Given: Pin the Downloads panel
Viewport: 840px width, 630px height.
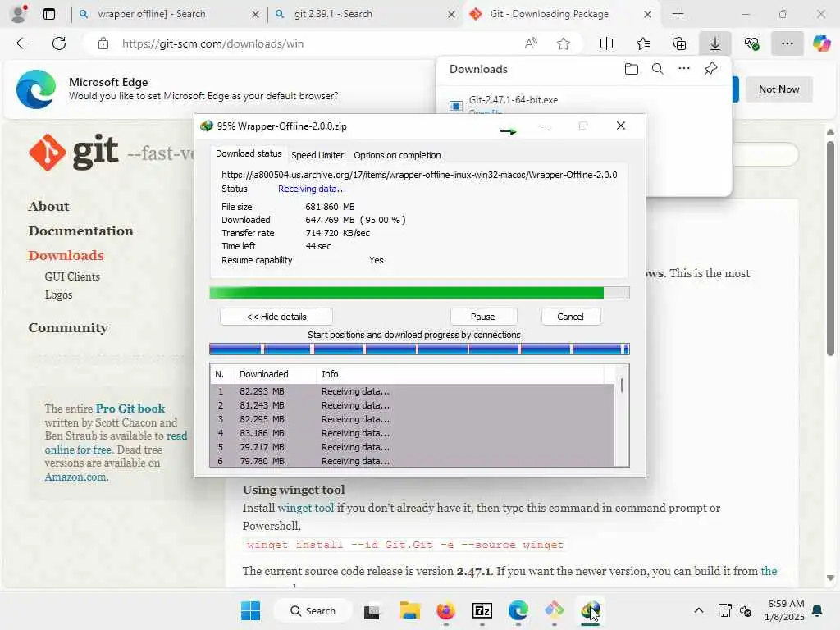Looking at the screenshot, I should click(x=710, y=69).
